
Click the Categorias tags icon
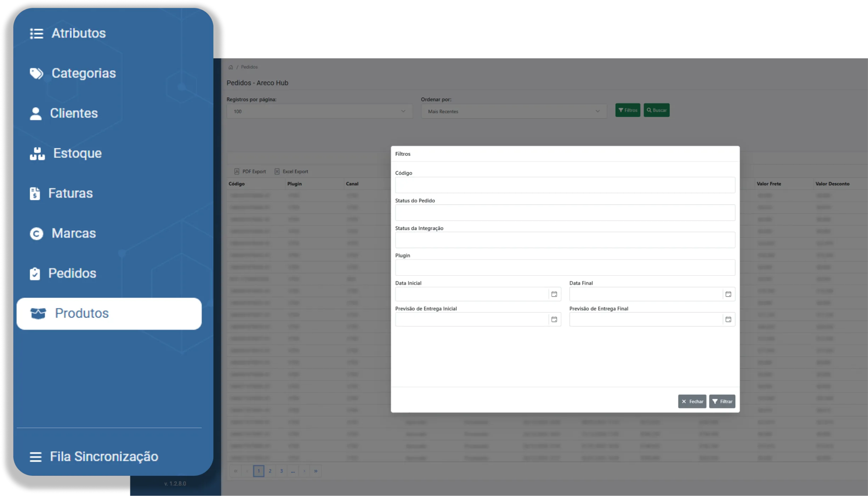36,73
